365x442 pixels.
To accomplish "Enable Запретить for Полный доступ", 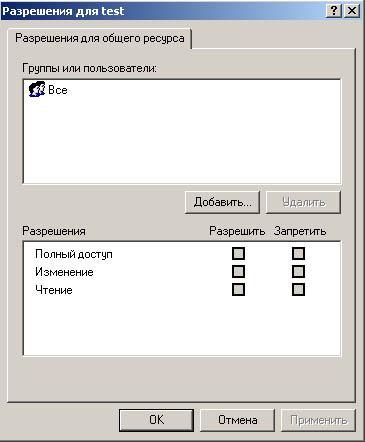I will tap(298, 254).
